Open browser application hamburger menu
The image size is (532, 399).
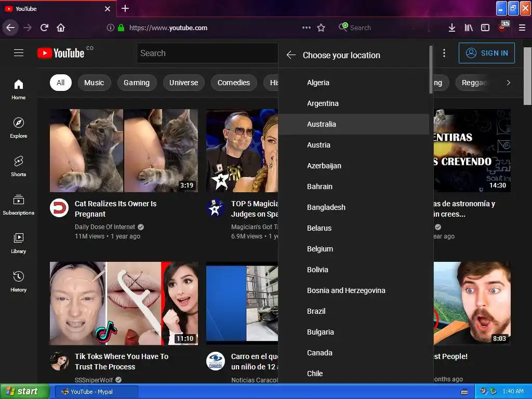coord(522,28)
